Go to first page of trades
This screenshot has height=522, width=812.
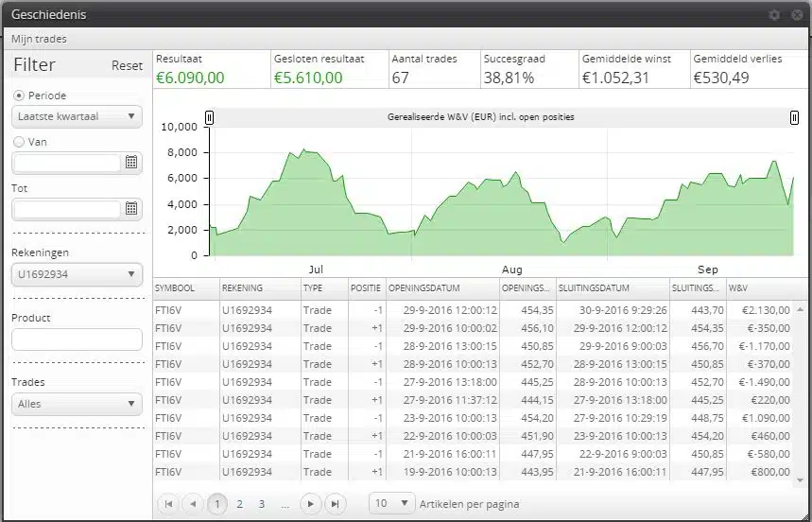[x=168, y=504]
